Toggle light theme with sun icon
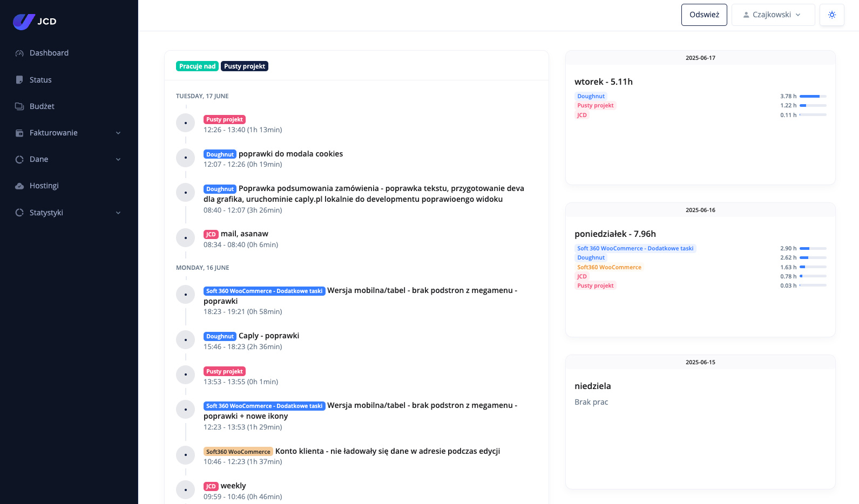This screenshot has width=859, height=504. (832, 15)
